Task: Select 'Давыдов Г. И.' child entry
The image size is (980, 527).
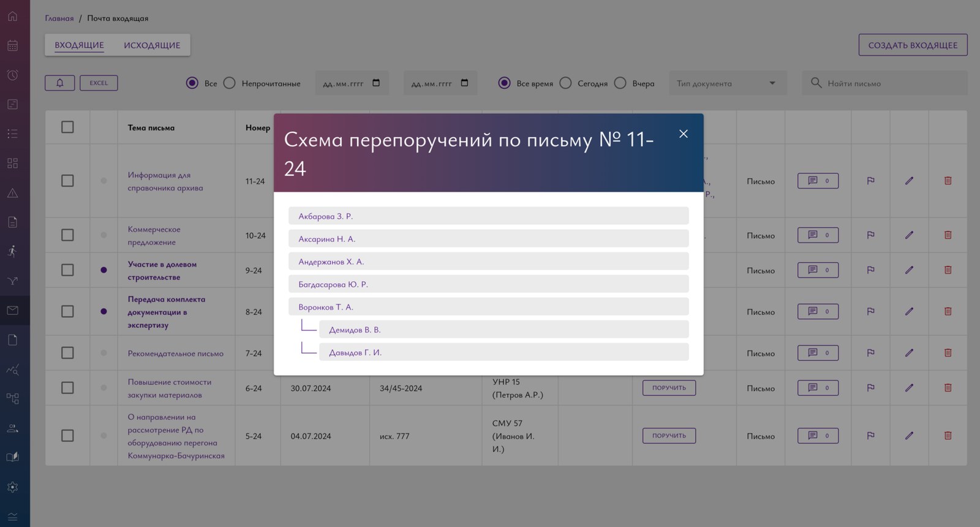Action: 503,352
